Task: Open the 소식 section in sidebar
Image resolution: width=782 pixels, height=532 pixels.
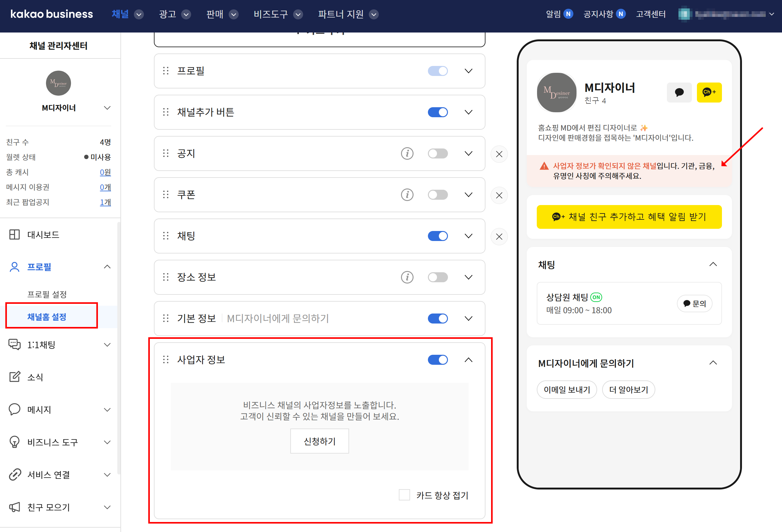Action: (x=35, y=377)
